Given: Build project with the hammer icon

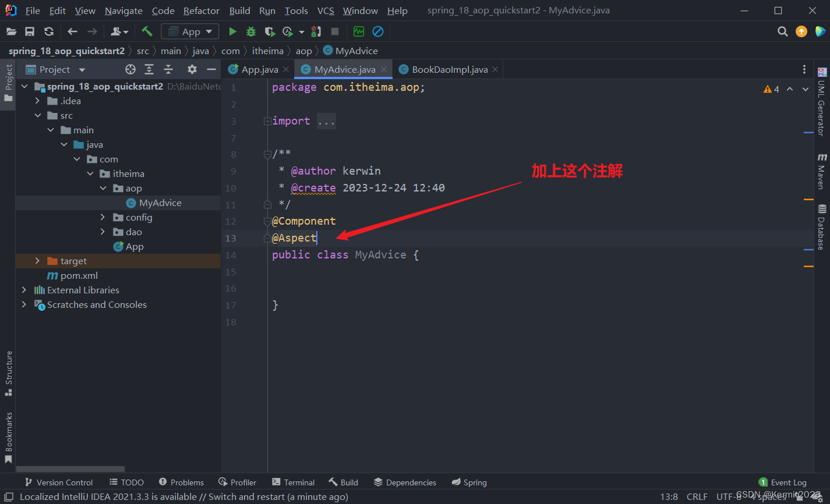Looking at the screenshot, I should (147, 31).
